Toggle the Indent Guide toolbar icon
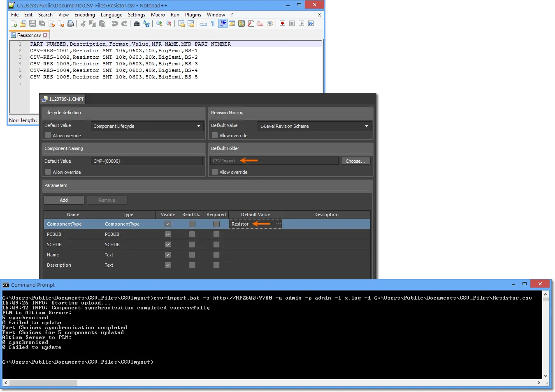The width and height of the screenshot is (555, 392). (223, 23)
